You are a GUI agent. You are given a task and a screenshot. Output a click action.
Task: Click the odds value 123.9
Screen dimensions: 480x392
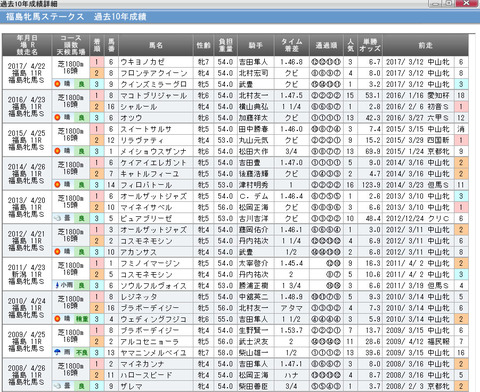[371, 185]
